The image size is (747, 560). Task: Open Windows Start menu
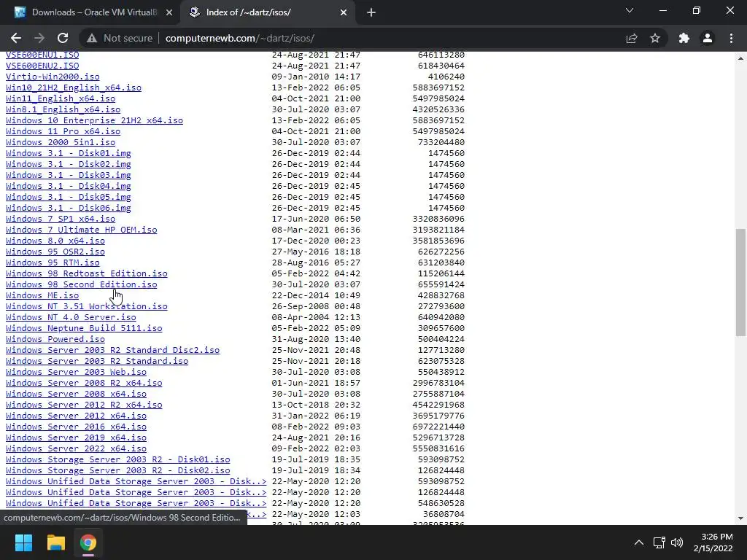23,542
